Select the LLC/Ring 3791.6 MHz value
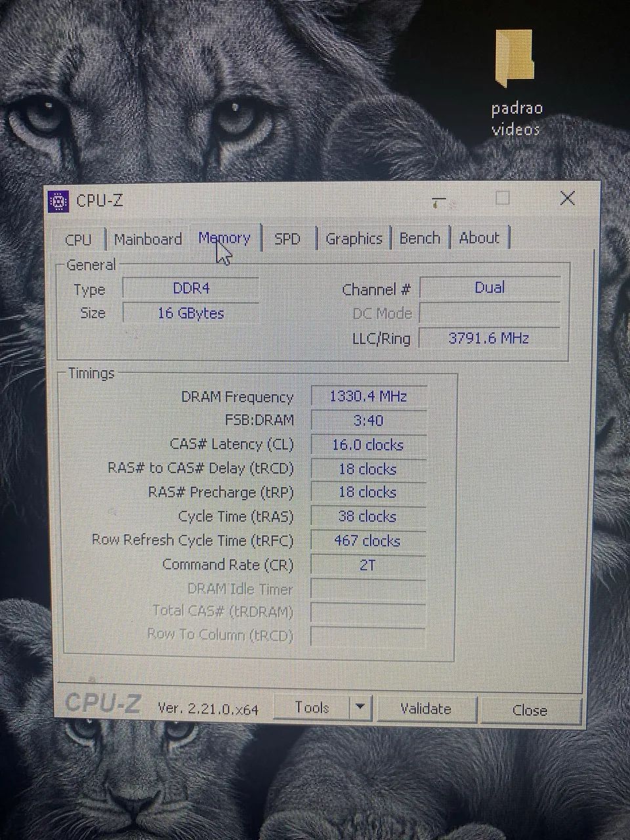Viewport: 630px width, 840px height. 490,339
